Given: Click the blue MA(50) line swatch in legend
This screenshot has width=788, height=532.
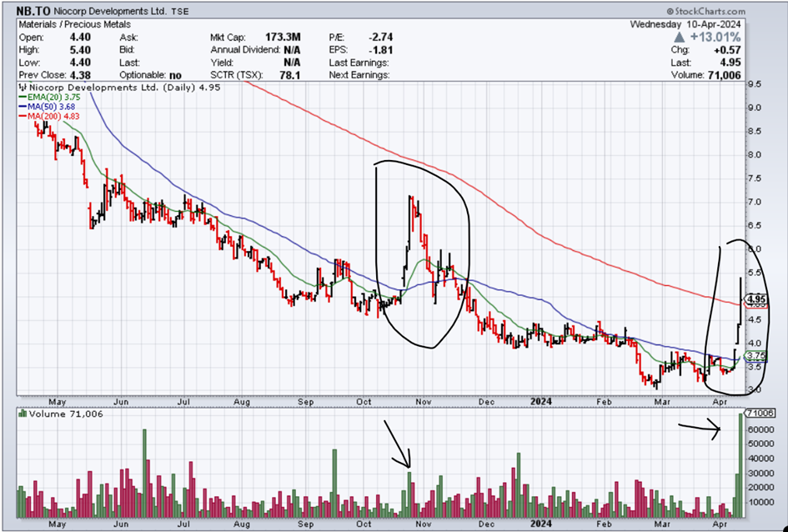Looking at the screenshot, I should coord(23,107).
